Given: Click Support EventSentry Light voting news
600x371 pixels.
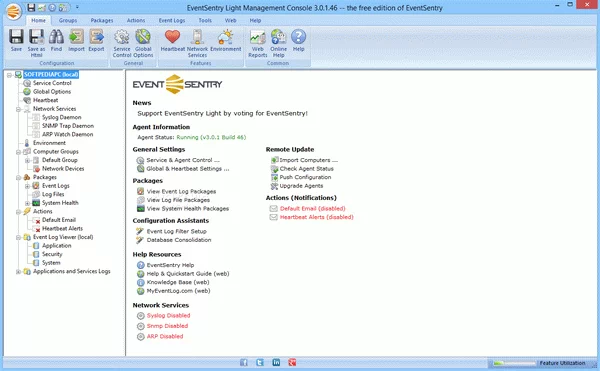Looking at the screenshot, I should (x=222, y=114).
